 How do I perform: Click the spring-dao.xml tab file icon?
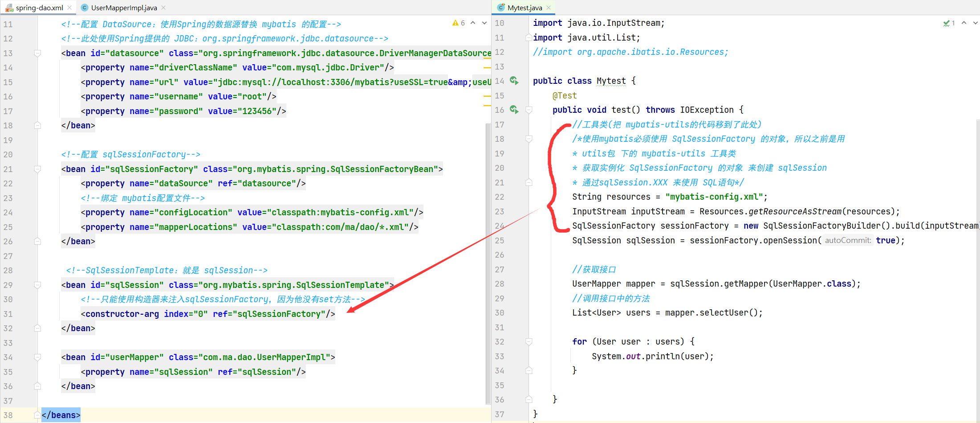[x=9, y=8]
